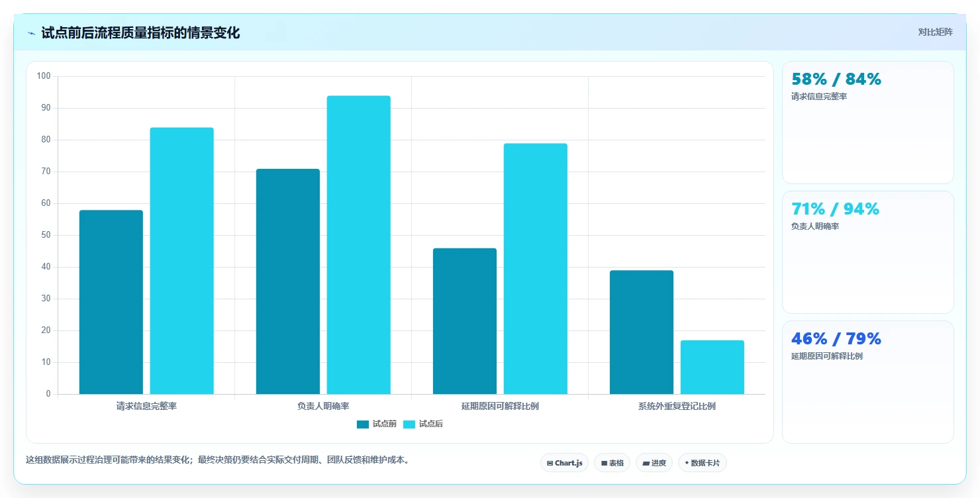Click the 试点前 legend text
The height and width of the screenshot is (498, 980).
tap(384, 424)
